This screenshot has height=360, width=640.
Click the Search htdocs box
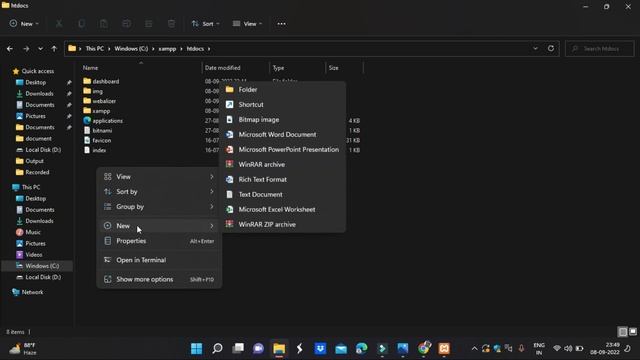(600, 49)
